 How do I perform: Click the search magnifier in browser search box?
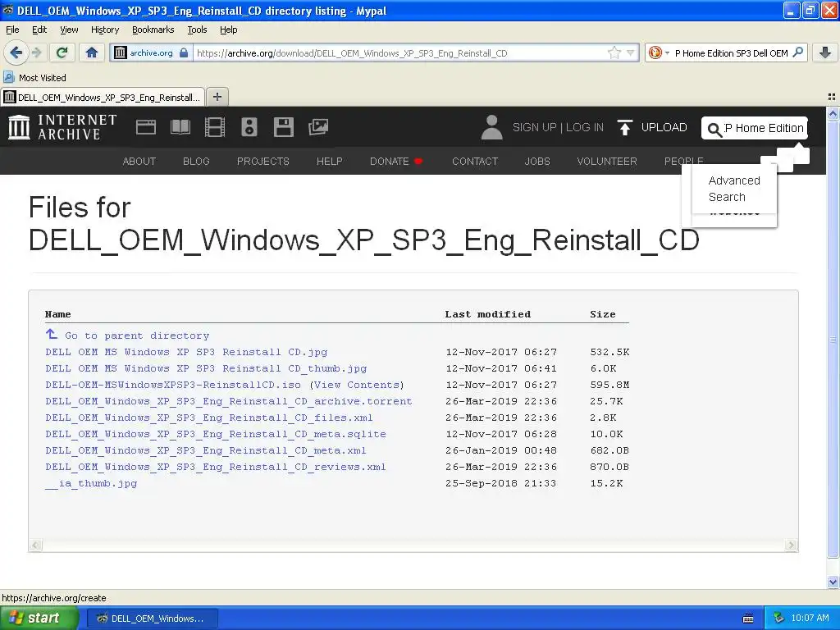click(x=797, y=52)
